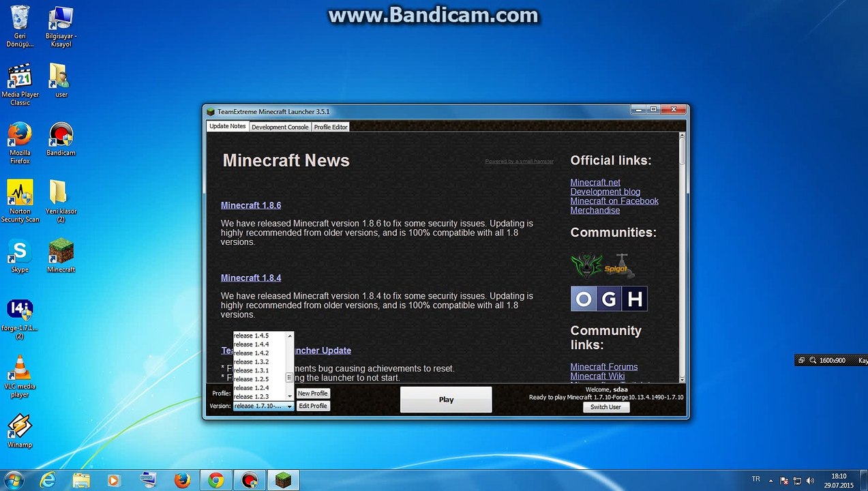Open the Minecraft Wiki link

coord(598,376)
